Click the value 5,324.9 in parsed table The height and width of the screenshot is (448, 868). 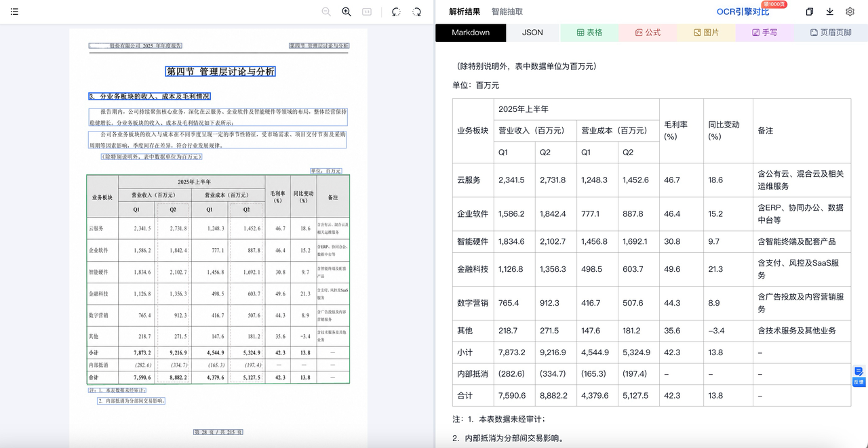coord(636,352)
